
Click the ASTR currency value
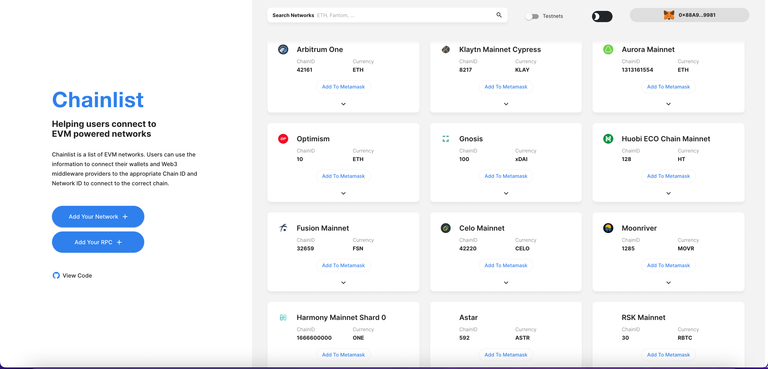[522, 338]
